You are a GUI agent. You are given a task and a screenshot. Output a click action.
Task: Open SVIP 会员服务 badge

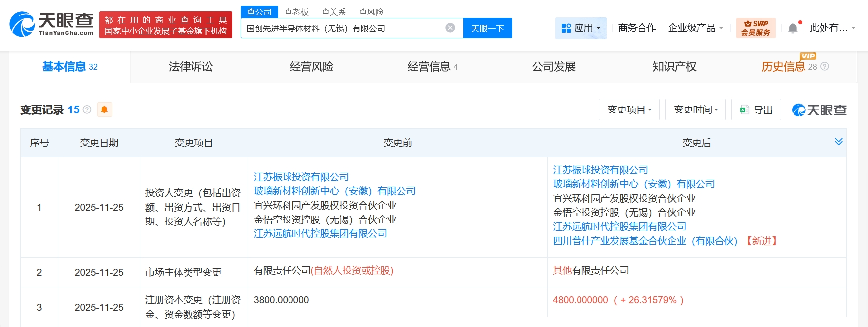755,28
